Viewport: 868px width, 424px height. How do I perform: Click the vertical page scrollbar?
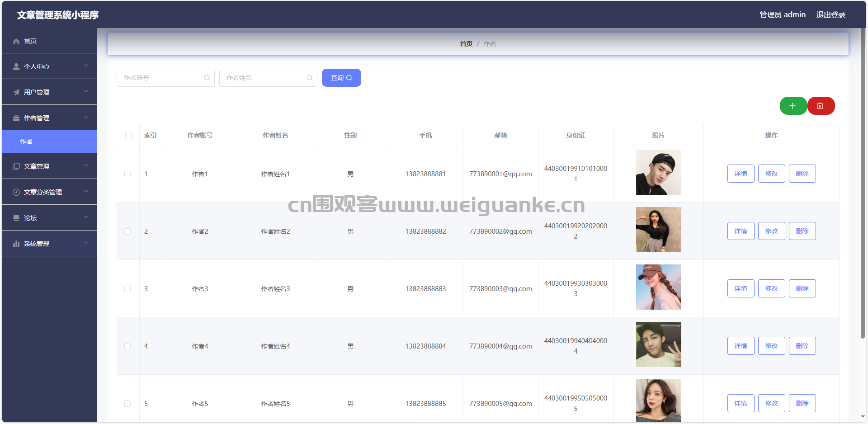863,183
